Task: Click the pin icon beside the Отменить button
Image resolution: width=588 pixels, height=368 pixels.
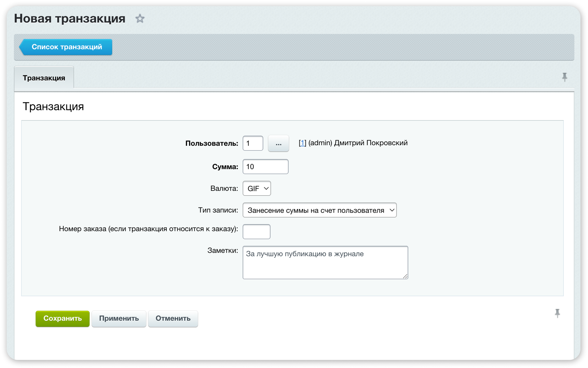Action: (557, 313)
